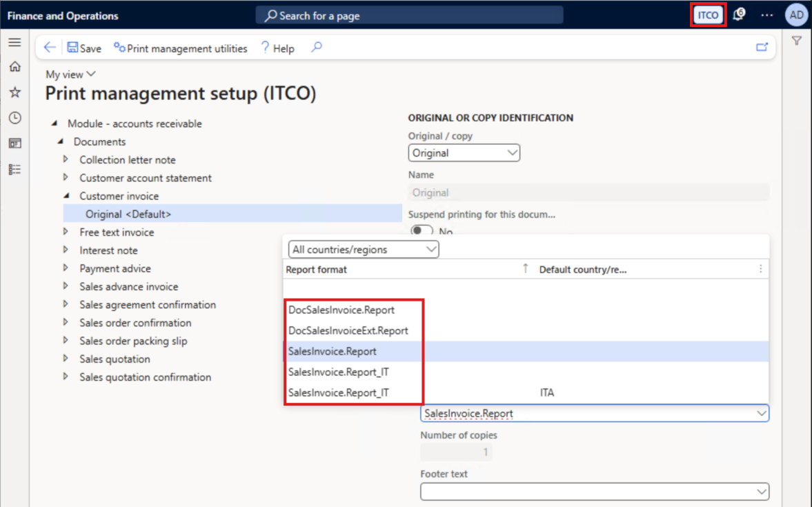
Task: Open the filter pane funnel icon
Action: pyautogui.click(x=797, y=41)
